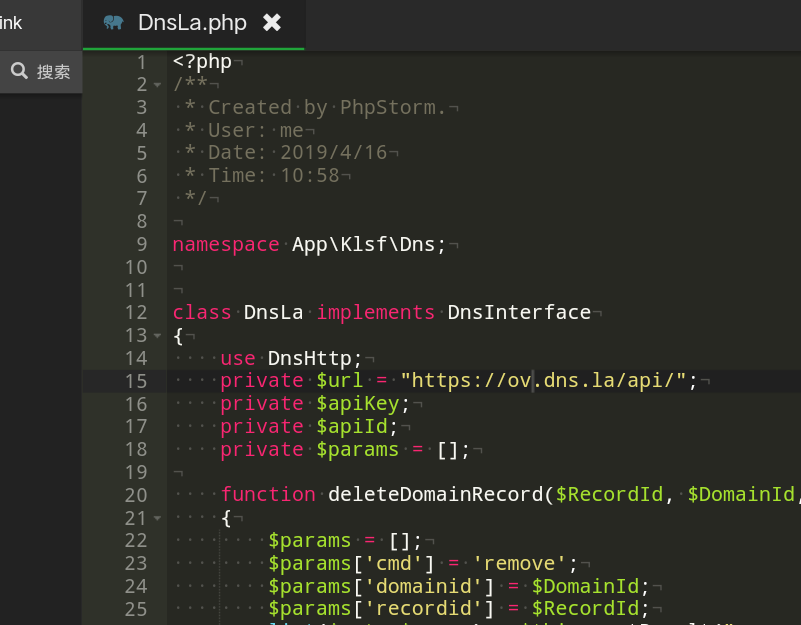Click the opening <?php tag on line 1

202,62
